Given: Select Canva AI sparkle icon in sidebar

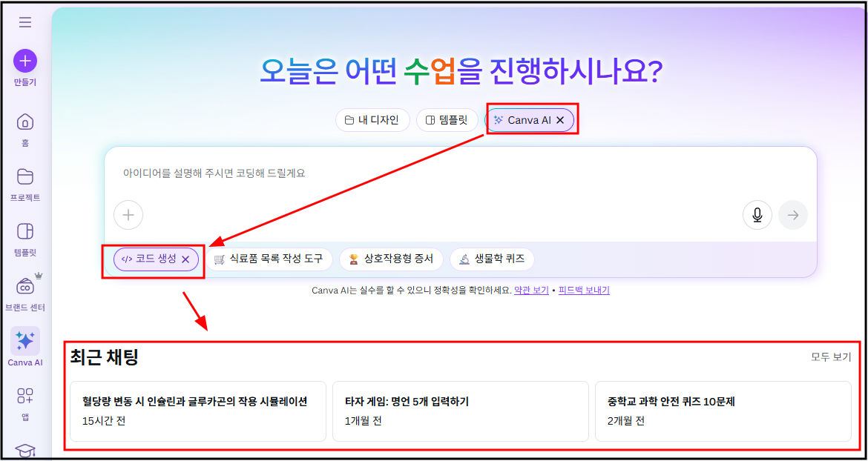Looking at the screenshot, I should (x=25, y=340).
